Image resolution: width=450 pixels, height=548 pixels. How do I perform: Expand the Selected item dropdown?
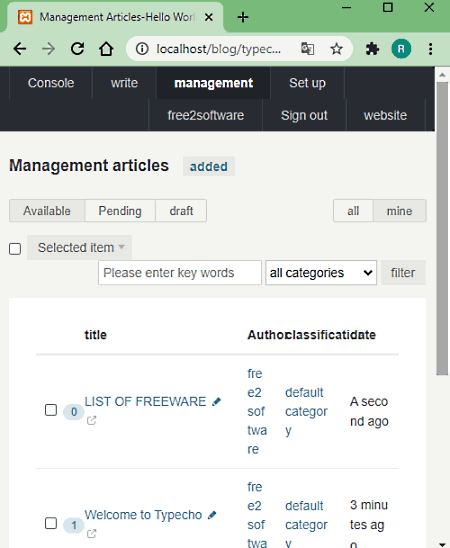click(x=80, y=248)
